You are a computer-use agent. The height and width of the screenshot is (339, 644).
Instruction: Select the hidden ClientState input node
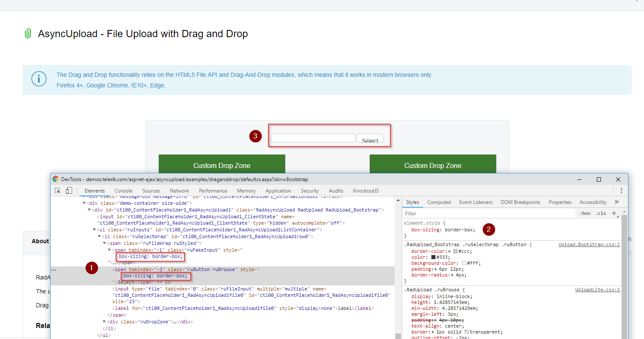click(x=221, y=220)
